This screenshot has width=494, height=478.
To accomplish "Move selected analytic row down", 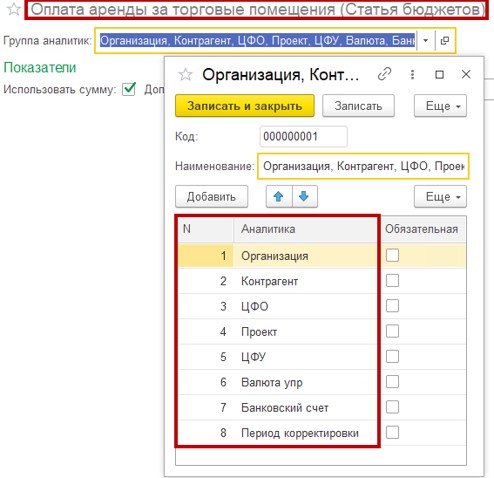I will [x=304, y=197].
